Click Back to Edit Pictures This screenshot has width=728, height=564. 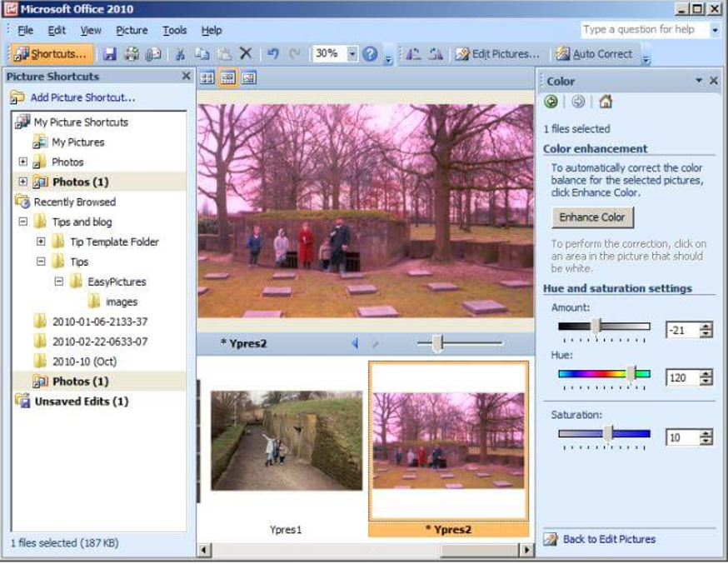pyautogui.click(x=610, y=539)
